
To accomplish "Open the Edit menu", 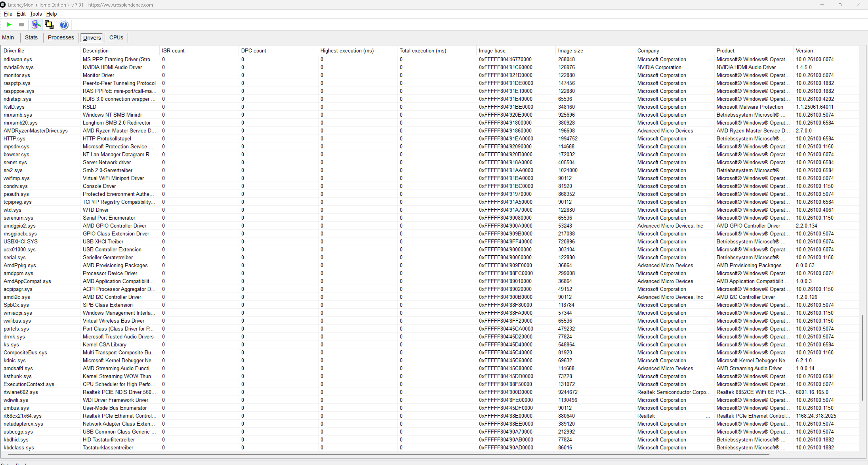I will [21, 14].
